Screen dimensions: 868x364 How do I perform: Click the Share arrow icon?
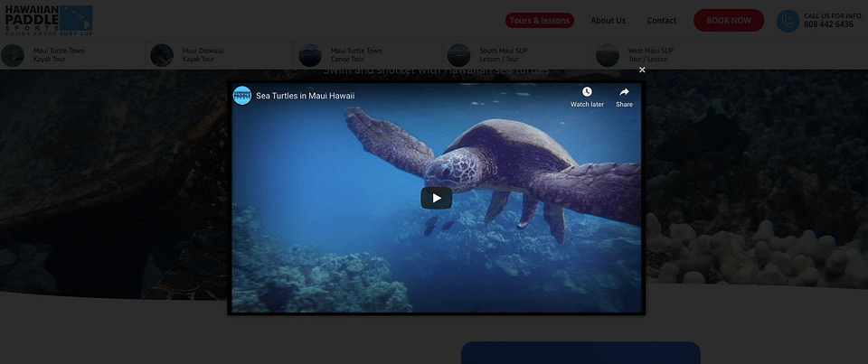tap(624, 92)
